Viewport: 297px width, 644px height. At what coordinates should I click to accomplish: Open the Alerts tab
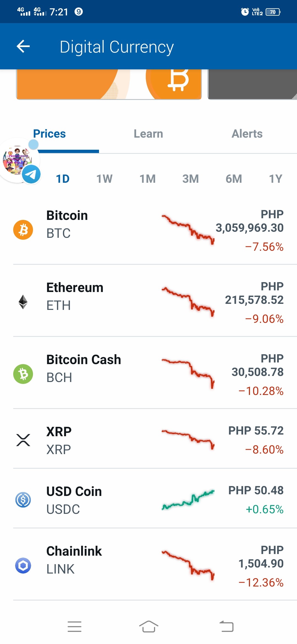click(x=247, y=134)
